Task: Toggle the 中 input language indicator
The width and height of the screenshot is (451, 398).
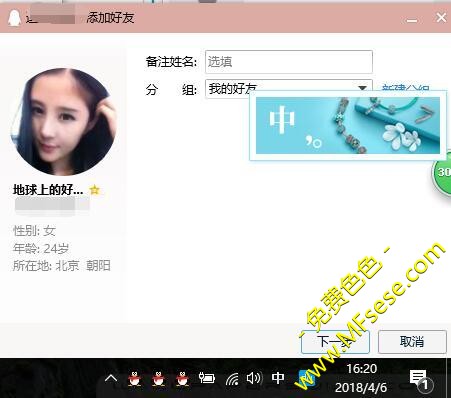Action: point(278,378)
